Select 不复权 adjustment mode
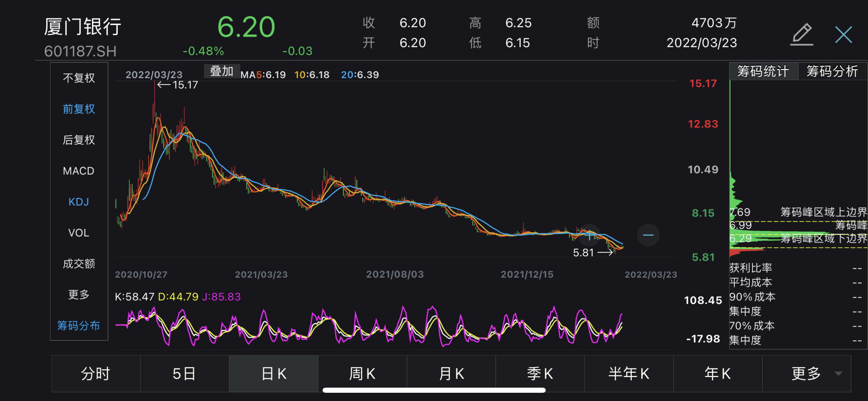The width and height of the screenshot is (868, 401). point(79,78)
